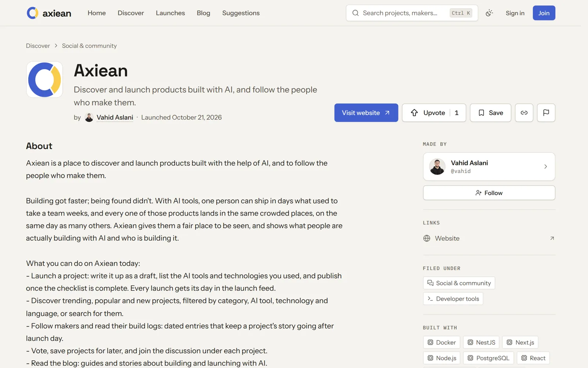588x368 pixels.
Task: Click the Social & community breadcrumb
Action: [89, 46]
